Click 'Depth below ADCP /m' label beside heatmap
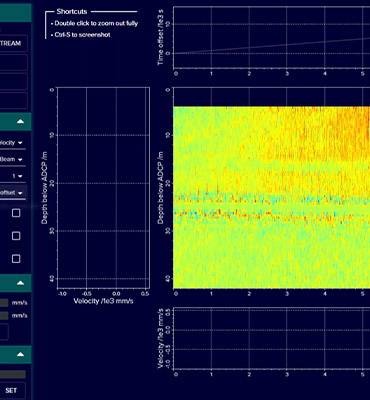Screen dimensions: 370x400 [x=161, y=188]
